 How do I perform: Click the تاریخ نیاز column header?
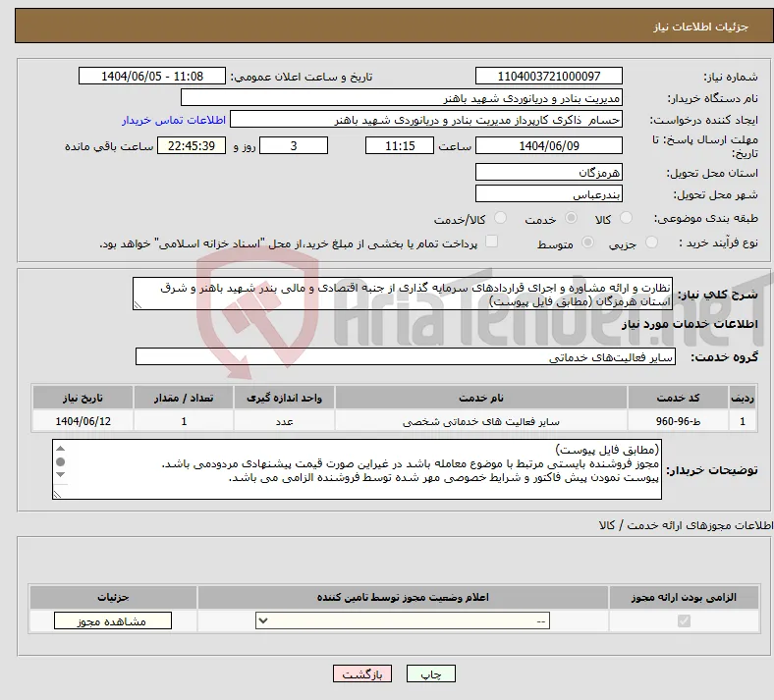pyautogui.click(x=83, y=398)
